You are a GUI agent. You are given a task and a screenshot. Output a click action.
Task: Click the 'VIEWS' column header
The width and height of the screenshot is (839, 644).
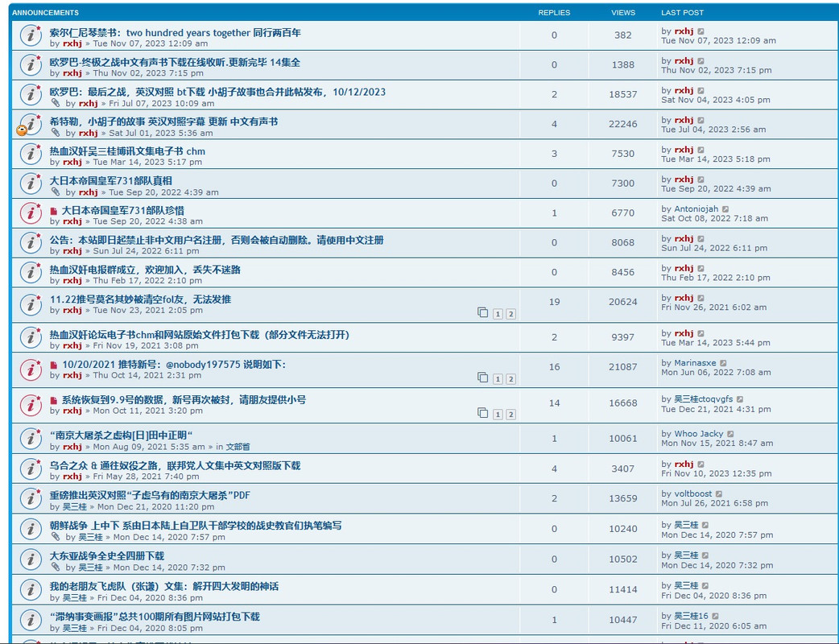click(x=623, y=12)
